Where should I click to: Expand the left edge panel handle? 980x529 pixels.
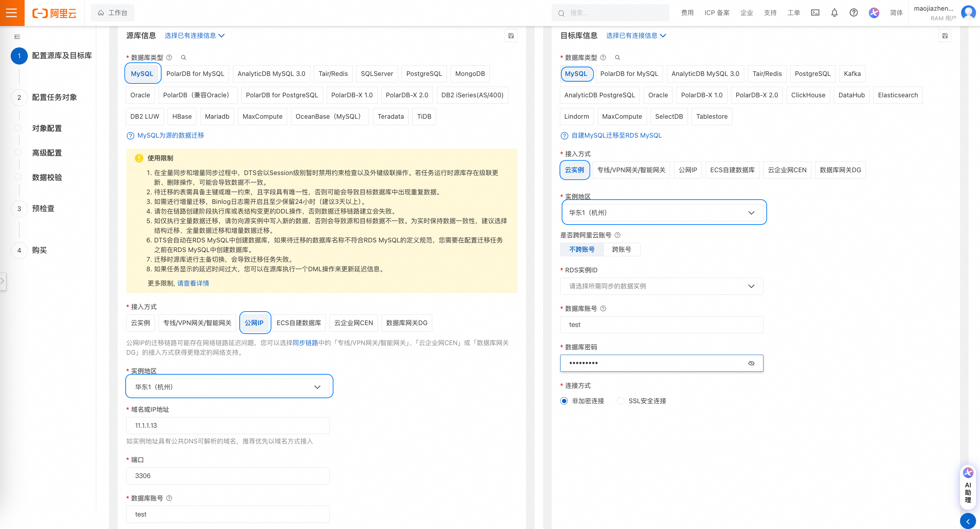click(2, 281)
